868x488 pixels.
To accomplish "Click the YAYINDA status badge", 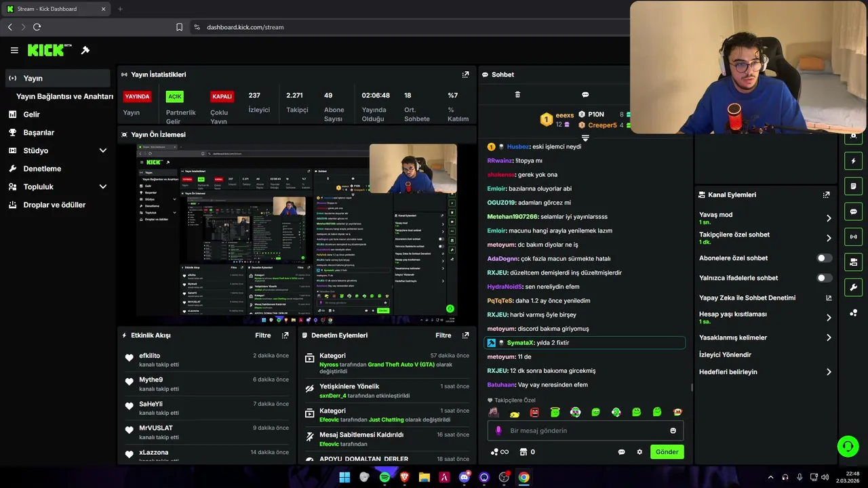I will pyautogui.click(x=137, y=97).
